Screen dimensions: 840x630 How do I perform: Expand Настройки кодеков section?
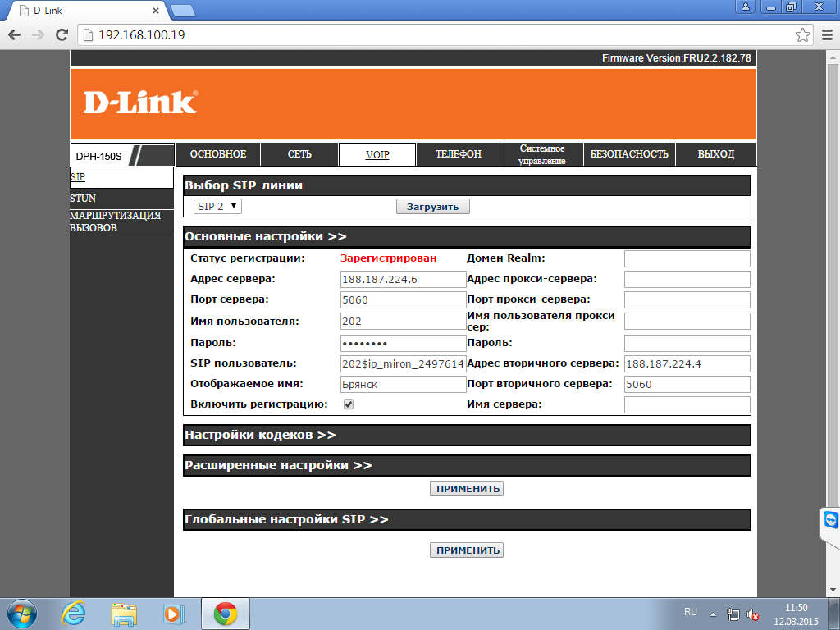click(x=467, y=435)
